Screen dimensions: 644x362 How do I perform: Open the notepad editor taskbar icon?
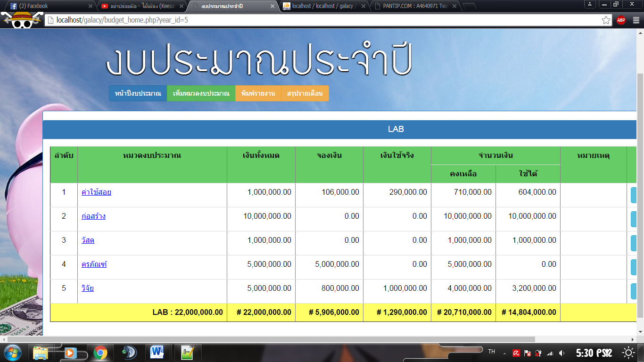click(x=188, y=353)
